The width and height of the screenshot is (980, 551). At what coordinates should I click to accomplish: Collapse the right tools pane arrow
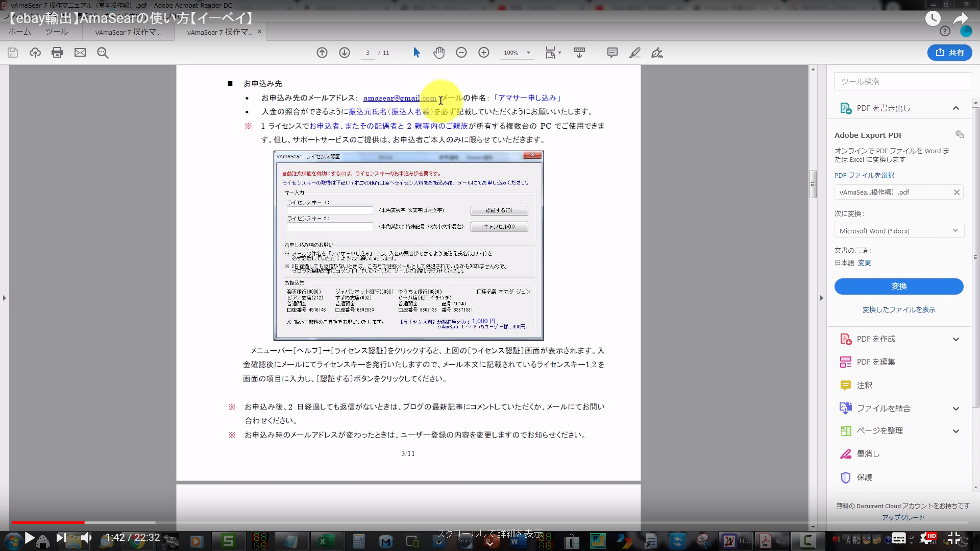[821, 298]
